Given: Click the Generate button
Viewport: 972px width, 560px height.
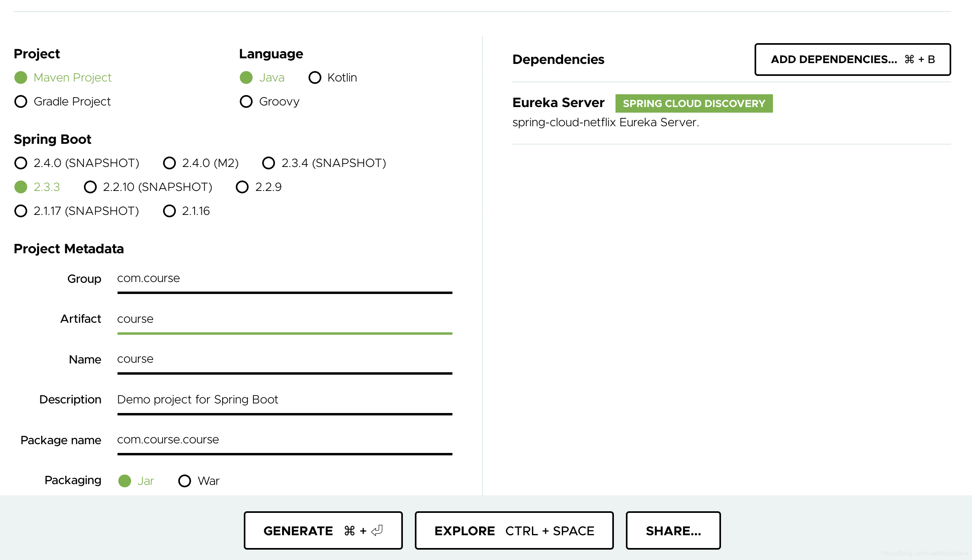Looking at the screenshot, I should [323, 530].
